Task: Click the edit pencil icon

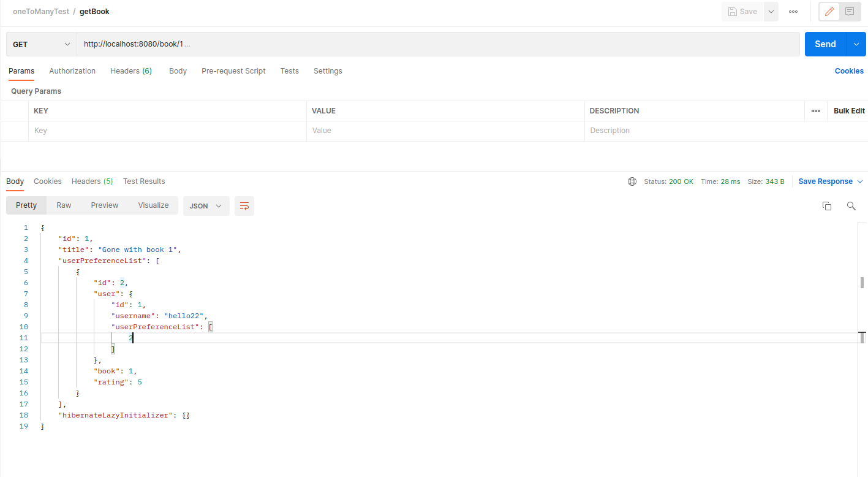Action: click(829, 12)
